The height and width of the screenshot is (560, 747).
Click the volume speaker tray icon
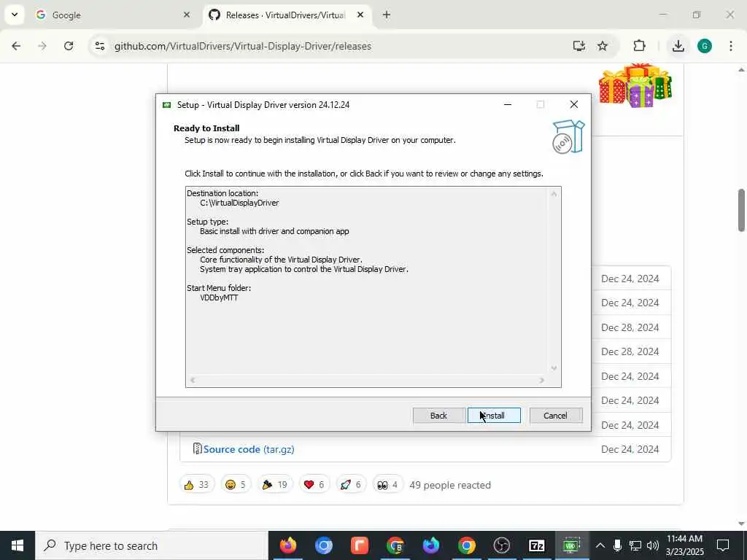click(653, 545)
